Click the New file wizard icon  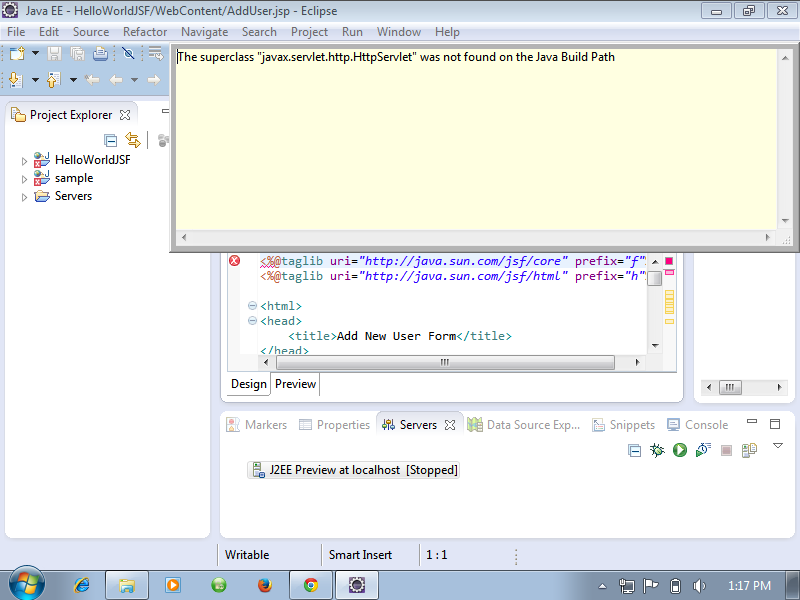17,53
